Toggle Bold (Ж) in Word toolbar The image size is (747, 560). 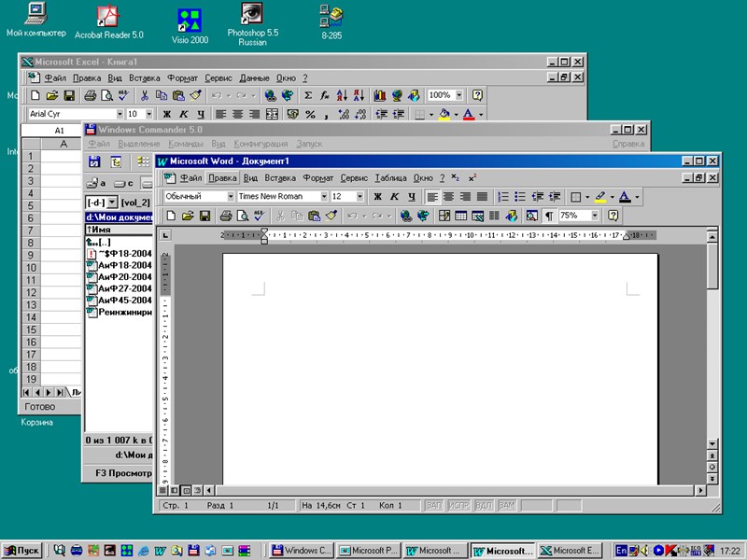pyautogui.click(x=378, y=197)
